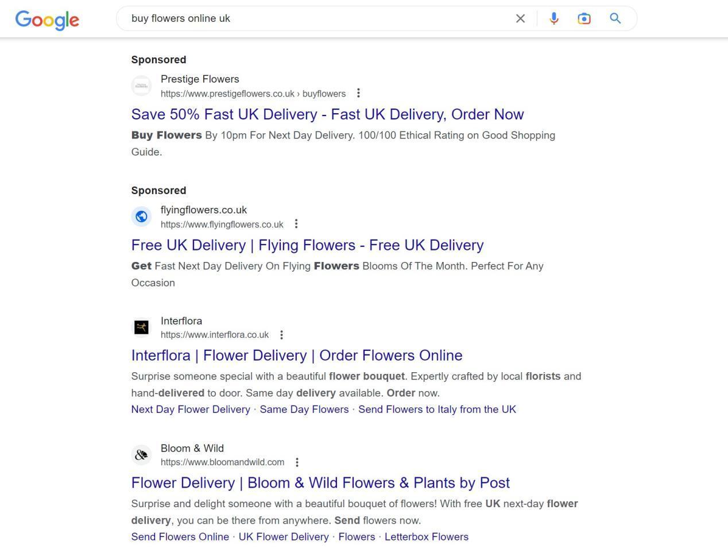Focus the search box containing buy flowers
Image resolution: width=728 pixels, height=560 pixels.
pos(316,18)
